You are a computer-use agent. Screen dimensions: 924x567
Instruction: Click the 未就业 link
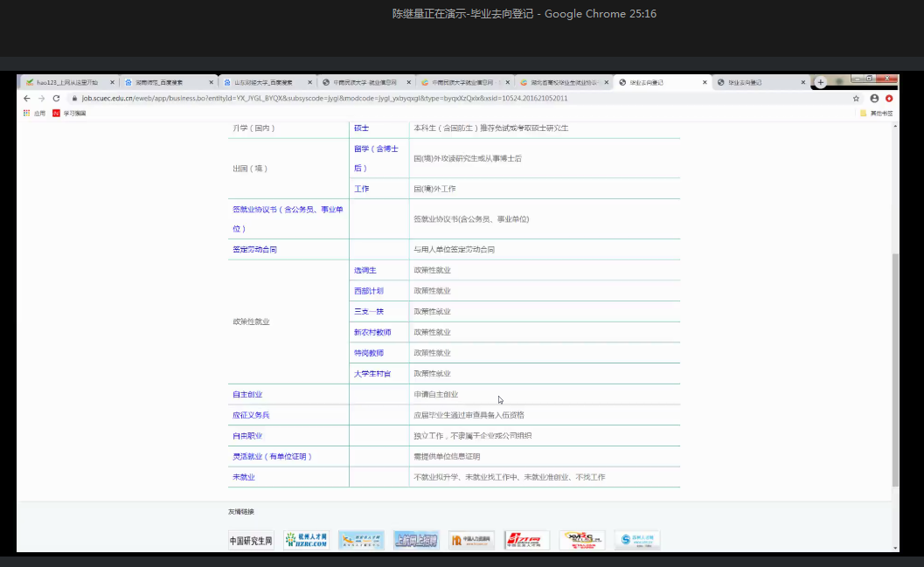pyautogui.click(x=243, y=477)
